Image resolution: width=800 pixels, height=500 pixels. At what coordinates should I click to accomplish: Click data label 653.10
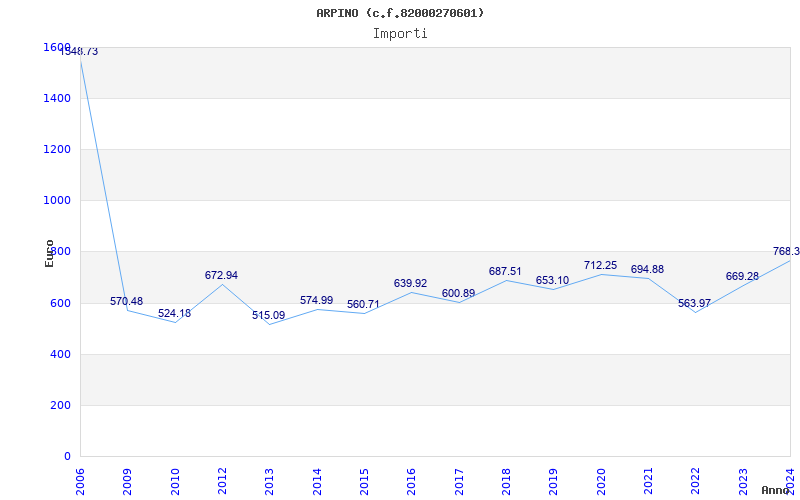coord(552,280)
